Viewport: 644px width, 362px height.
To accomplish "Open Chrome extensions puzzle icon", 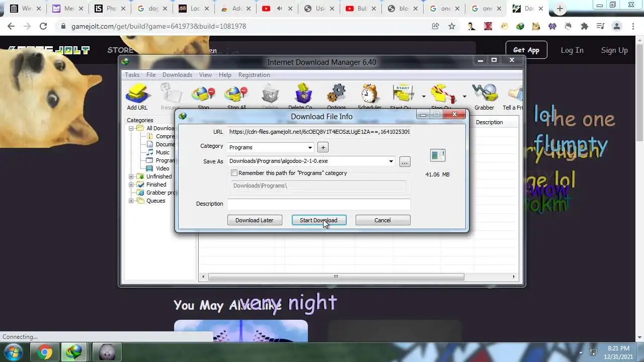I will coord(584,26).
